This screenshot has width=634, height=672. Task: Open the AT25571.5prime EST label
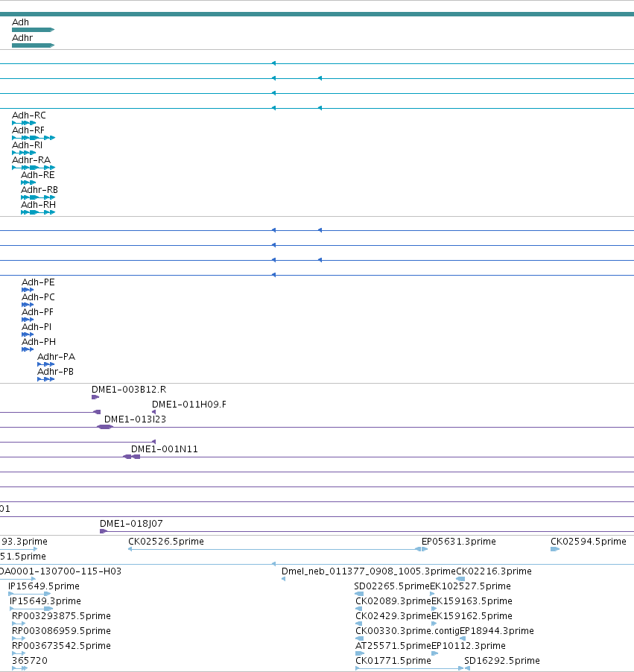pyautogui.click(x=393, y=646)
